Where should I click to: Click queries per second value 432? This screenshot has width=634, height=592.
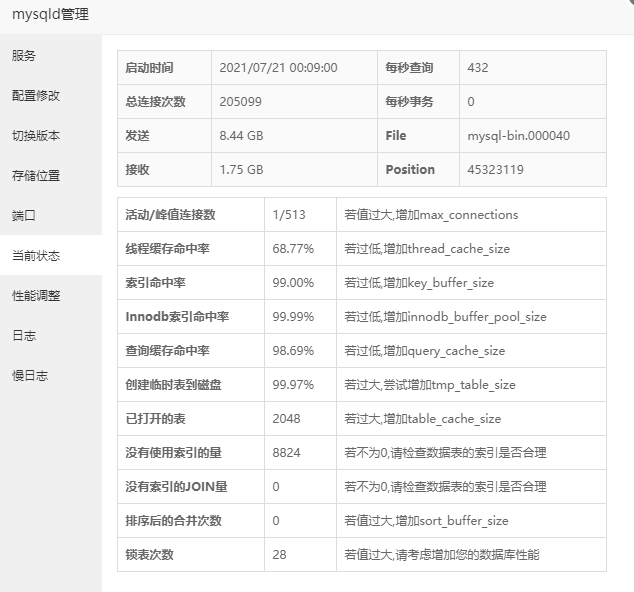[478, 68]
